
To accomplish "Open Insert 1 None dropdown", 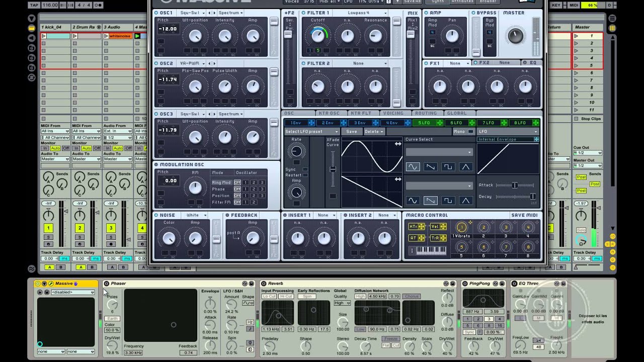I will [x=326, y=215].
